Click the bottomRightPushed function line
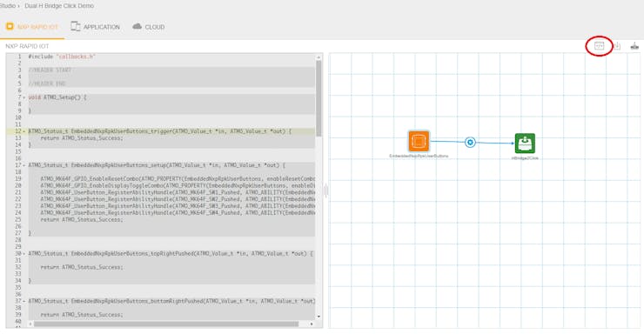 171,301
